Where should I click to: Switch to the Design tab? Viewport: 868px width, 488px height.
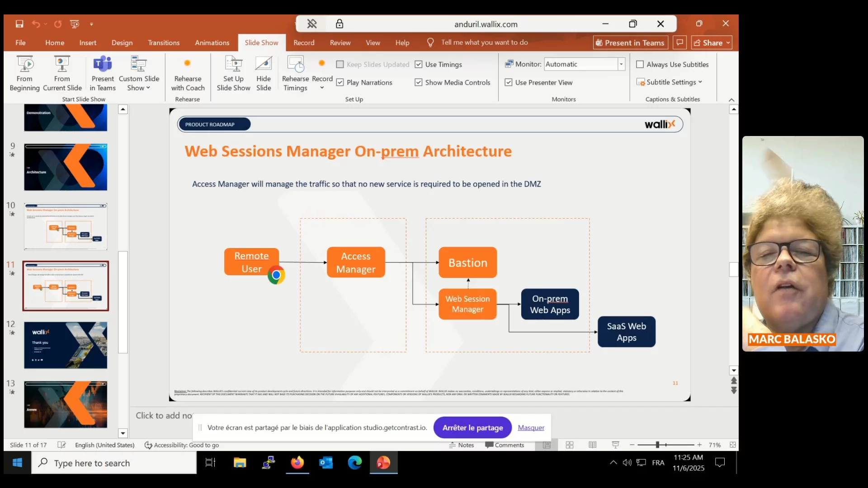click(x=122, y=42)
